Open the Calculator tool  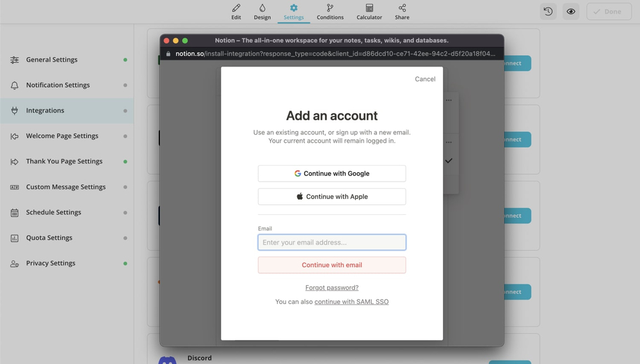point(369,8)
